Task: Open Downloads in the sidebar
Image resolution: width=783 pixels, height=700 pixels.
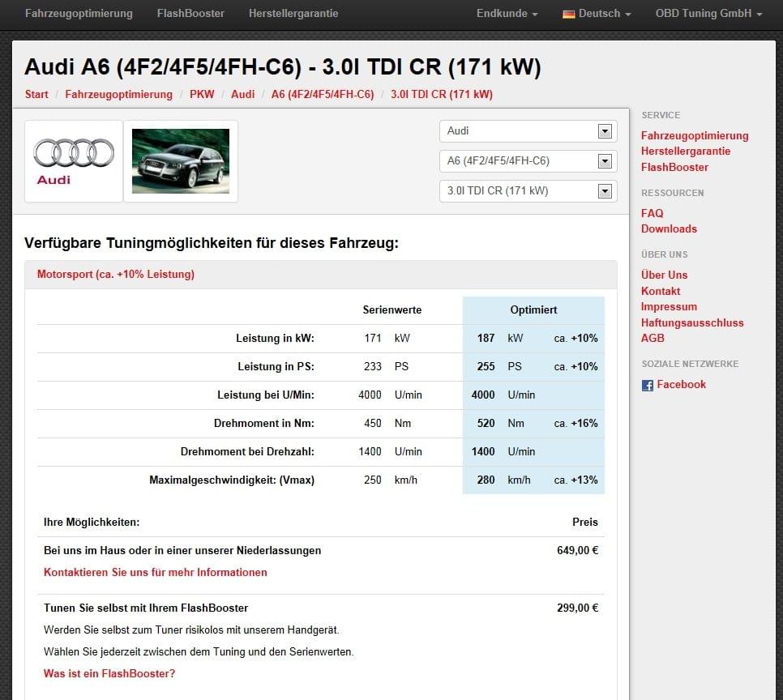Action: pos(669,228)
